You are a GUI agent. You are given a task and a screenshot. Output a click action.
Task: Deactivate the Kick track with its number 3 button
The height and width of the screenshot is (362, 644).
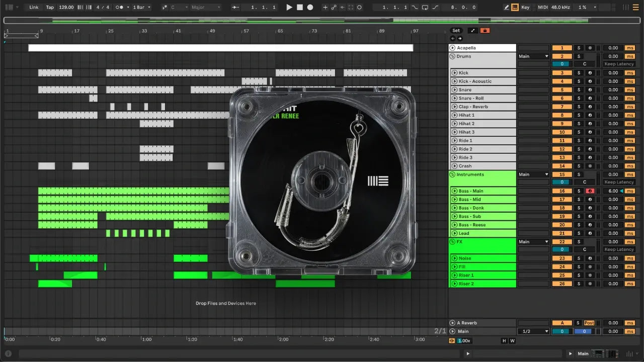pos(562,73)
